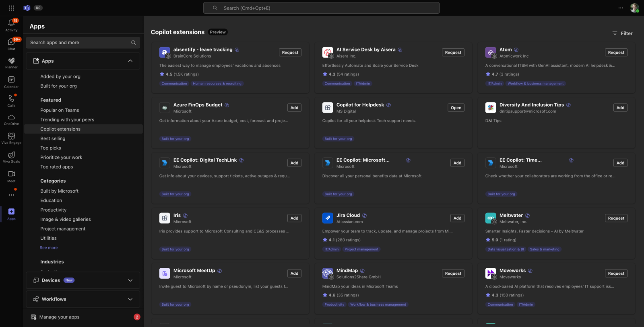
Task: Open the Filter options
Action: (x=622, y=33)
